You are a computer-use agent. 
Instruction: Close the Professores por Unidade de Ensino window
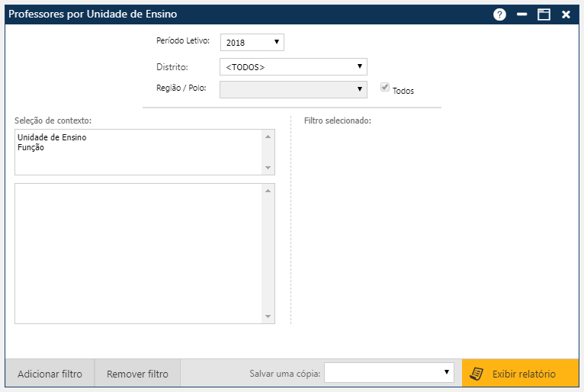pyautogui.click(x=566, y=14)
